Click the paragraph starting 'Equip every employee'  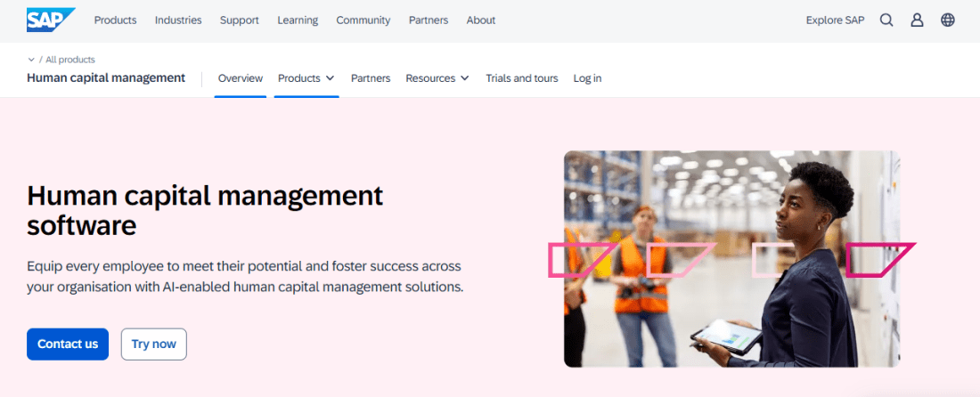pos(245,277)
